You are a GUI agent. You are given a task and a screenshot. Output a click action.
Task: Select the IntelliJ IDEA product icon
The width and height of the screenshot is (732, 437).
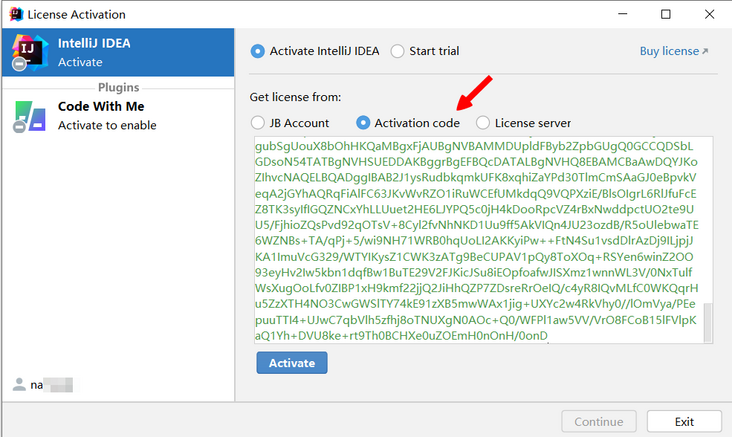tap(29, 52)
